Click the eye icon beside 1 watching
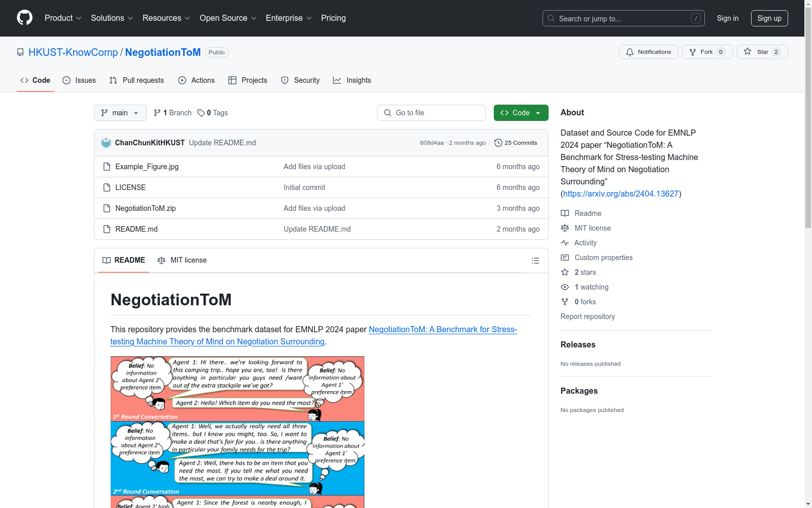This screenshot has height=508, width=812. 565,287
